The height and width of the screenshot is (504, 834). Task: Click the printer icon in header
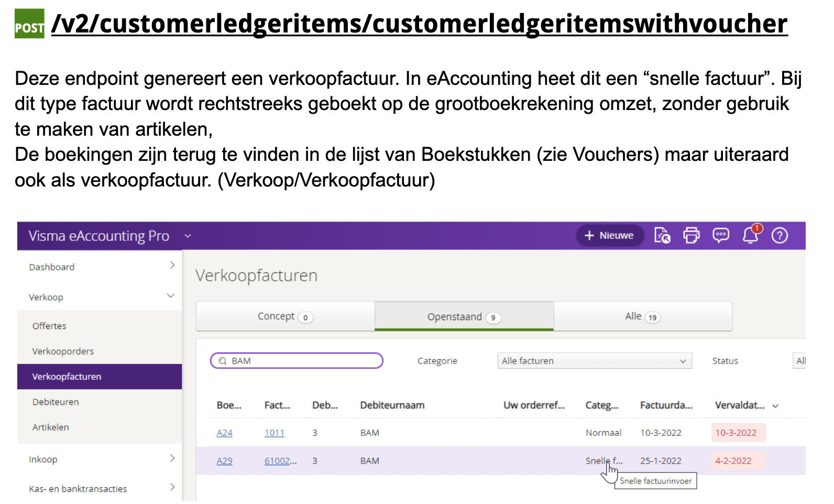(x=692, y=235)
